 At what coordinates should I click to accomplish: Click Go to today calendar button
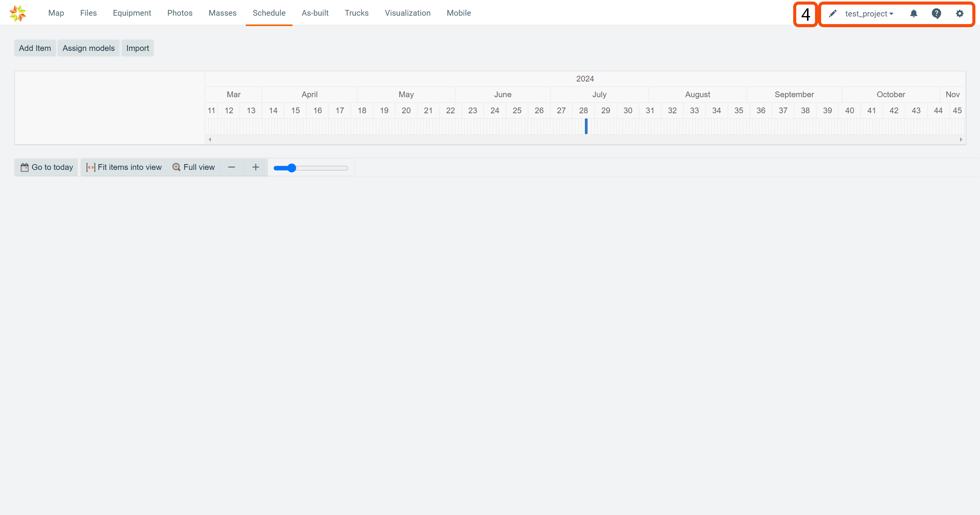46,167
